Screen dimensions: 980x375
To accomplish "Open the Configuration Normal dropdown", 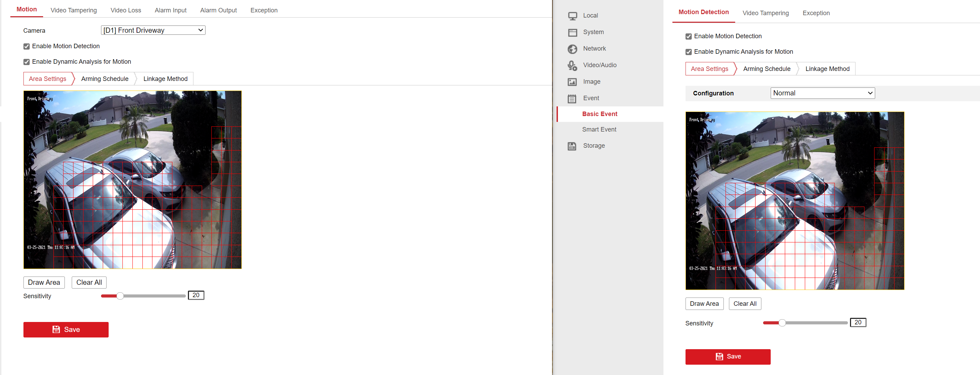I will point(822,93).
